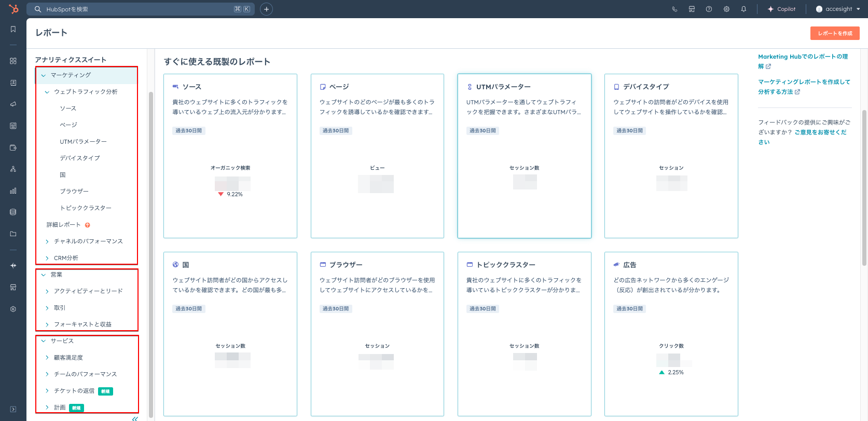The height and width of the screenshot is (421, 868).
Task: Open the Bookmarks icon in left rail
Action: tap(13, 30)
